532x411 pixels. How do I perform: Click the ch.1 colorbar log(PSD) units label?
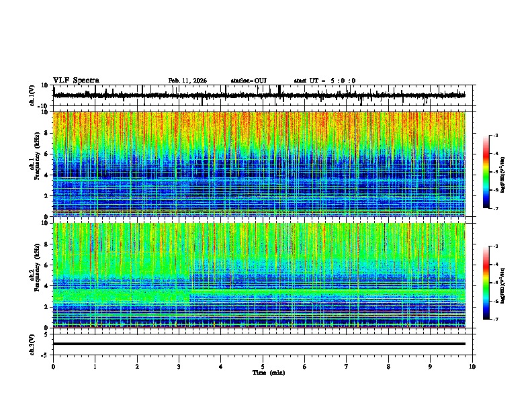[x=503, y=175]
